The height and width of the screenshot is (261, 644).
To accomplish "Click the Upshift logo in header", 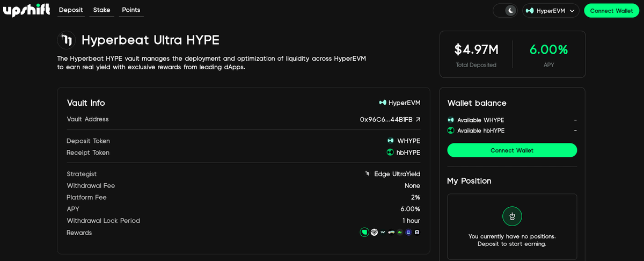I will click(26, 10).
